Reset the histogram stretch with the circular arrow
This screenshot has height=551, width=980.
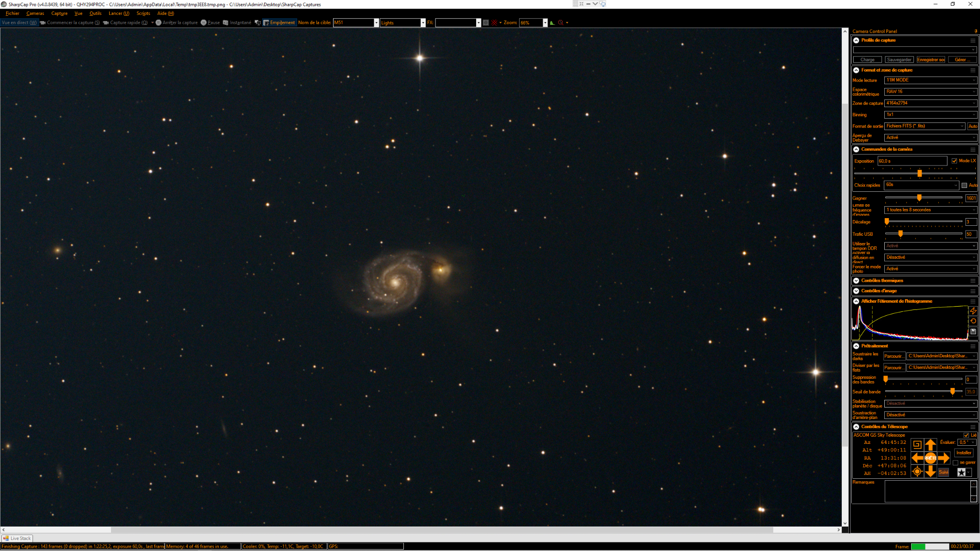(x=973, y=321)
